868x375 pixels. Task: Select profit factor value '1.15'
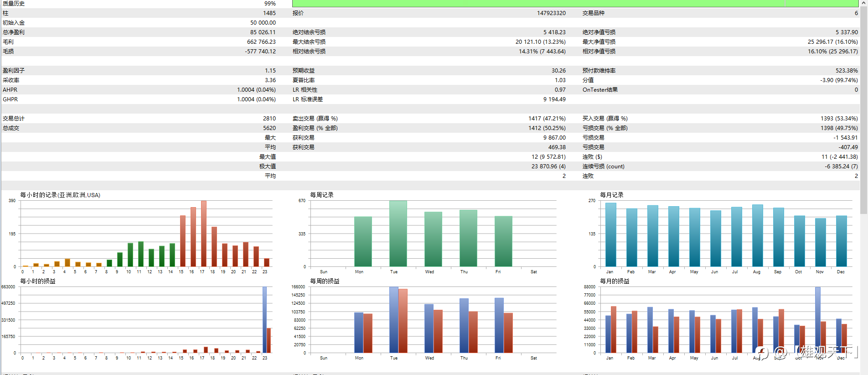(x=270, y=70)
